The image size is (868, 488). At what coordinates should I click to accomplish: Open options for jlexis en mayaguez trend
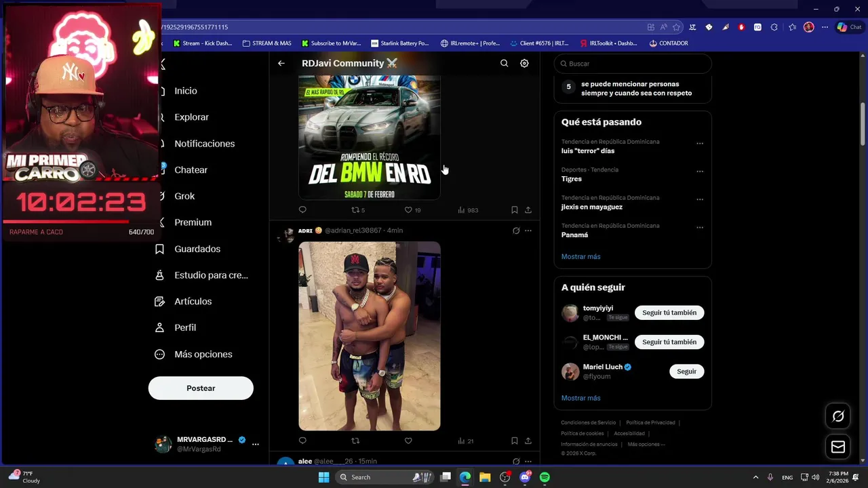coord(700,200)
